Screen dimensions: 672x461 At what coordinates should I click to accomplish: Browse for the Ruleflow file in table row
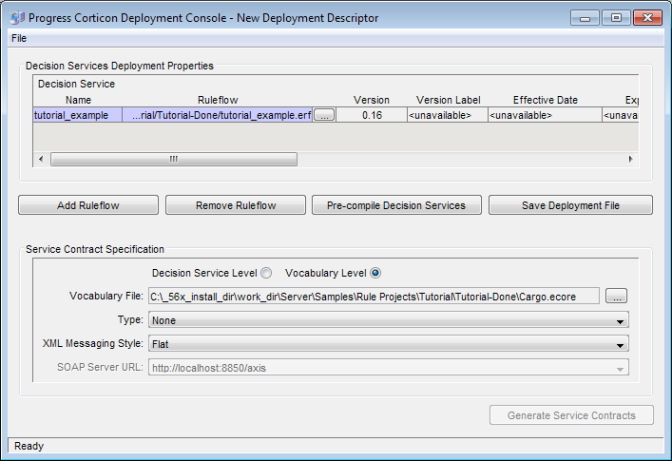[x=324, y=115]
